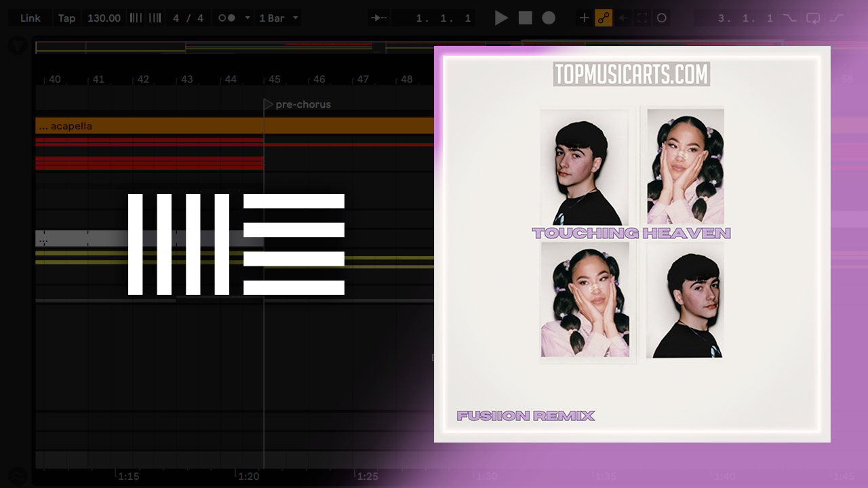The width and height of the screenshot is (868, 488).
Task: Click the Session Record circle button
Action: [x=662, y=18]
